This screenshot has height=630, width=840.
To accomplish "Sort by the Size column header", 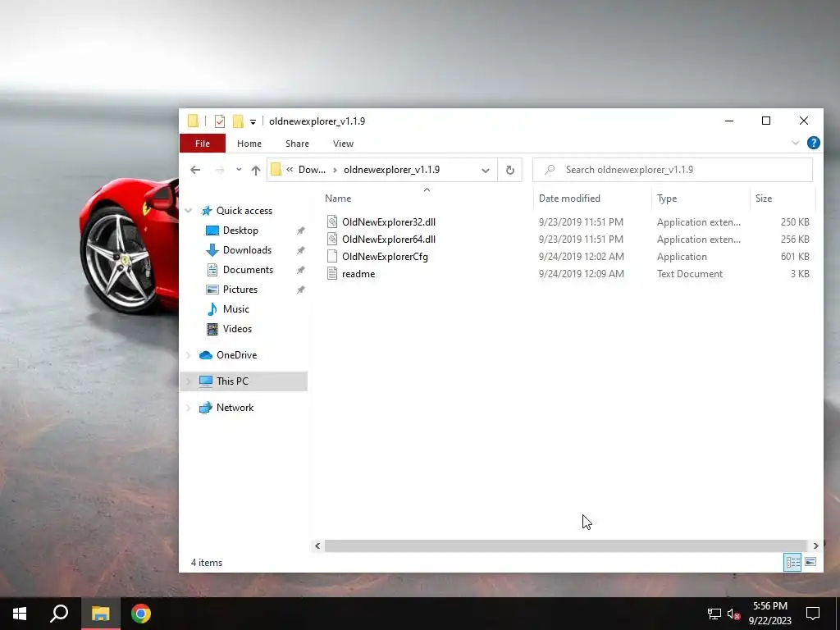I will pos(764,199).
